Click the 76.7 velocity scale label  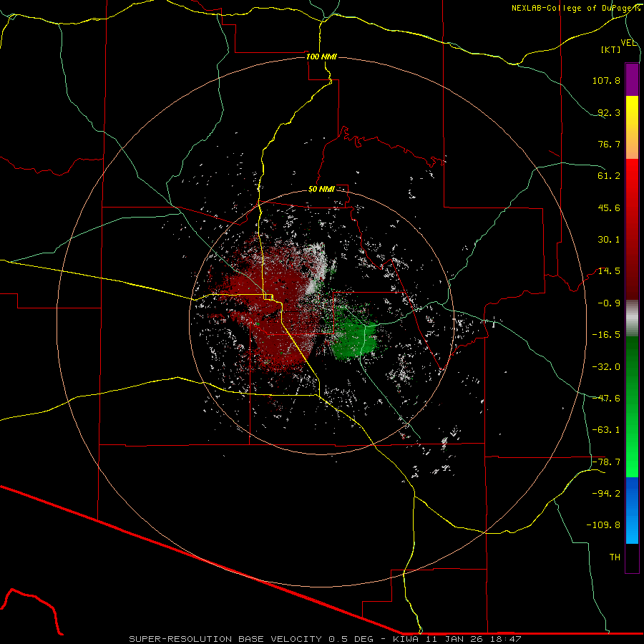[x=609, y=144]
